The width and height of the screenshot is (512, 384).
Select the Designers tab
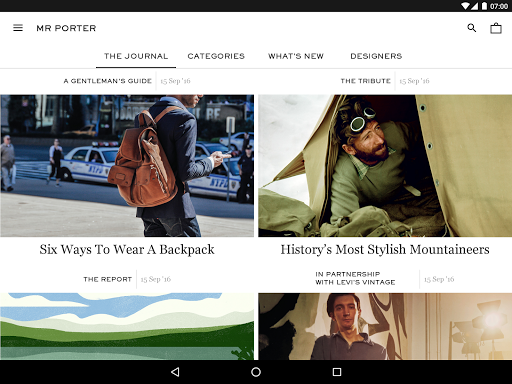(376, 56)
